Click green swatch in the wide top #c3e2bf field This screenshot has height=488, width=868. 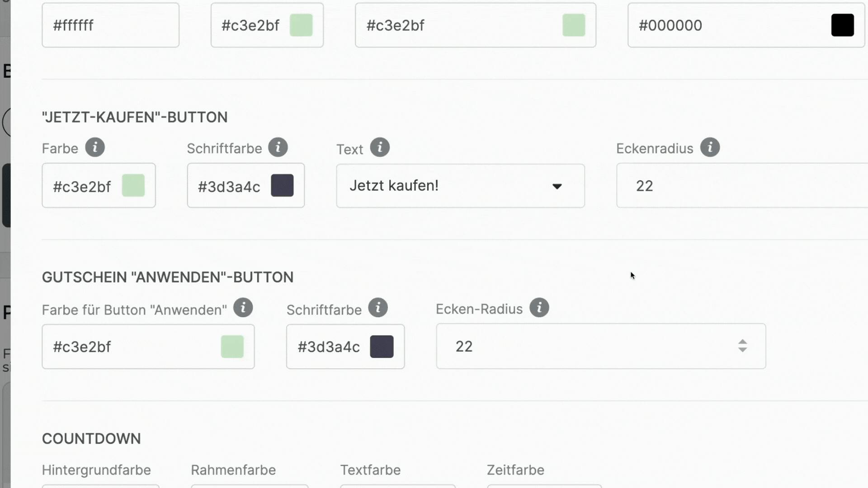click(574, 25)
